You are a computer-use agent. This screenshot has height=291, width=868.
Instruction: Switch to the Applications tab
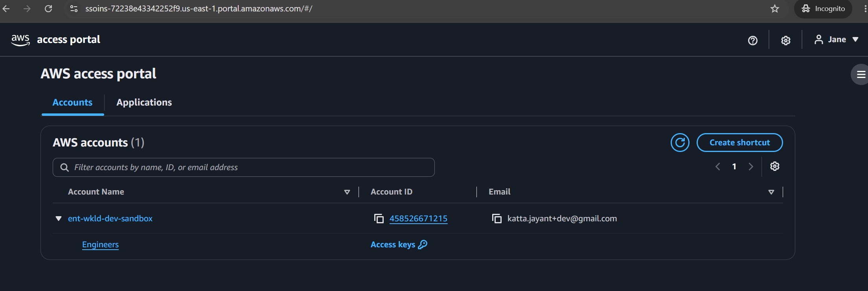tap(144, 102)
